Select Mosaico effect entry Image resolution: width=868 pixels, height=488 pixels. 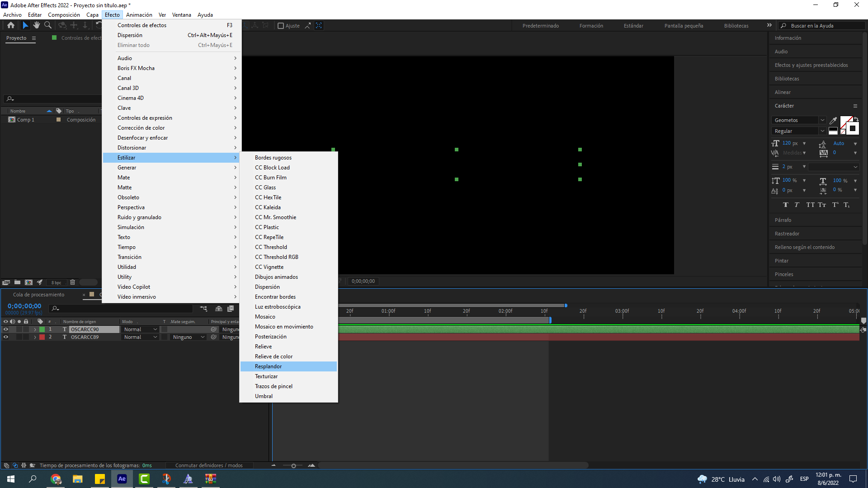point(288,317)
